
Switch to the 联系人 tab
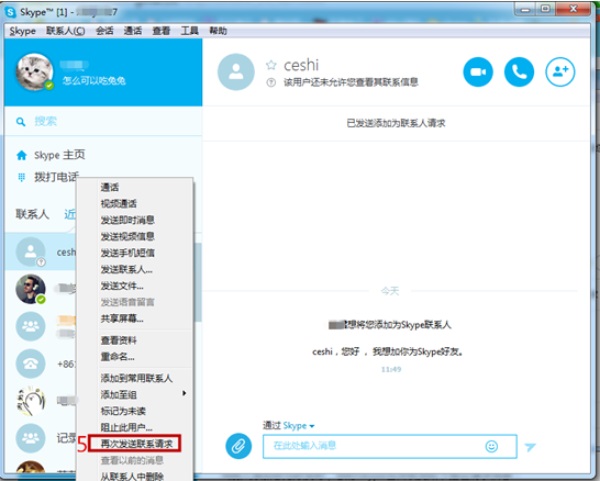pos(33,214)
